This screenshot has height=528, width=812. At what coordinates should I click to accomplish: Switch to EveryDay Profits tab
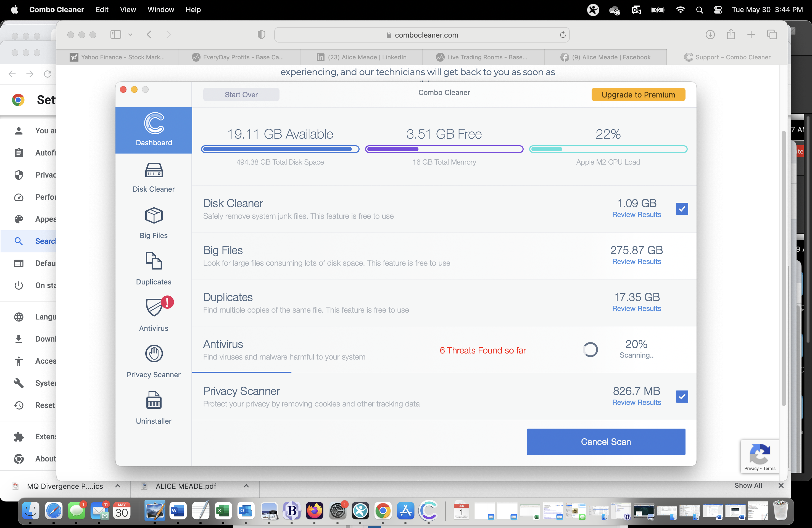[239, 57]
